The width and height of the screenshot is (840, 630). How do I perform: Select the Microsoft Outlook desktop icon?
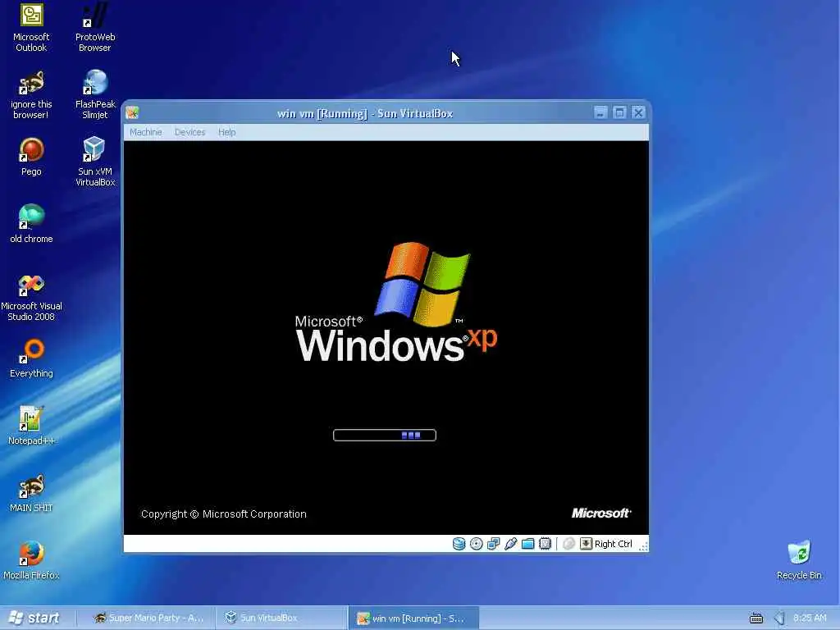(x=31, y=27)
